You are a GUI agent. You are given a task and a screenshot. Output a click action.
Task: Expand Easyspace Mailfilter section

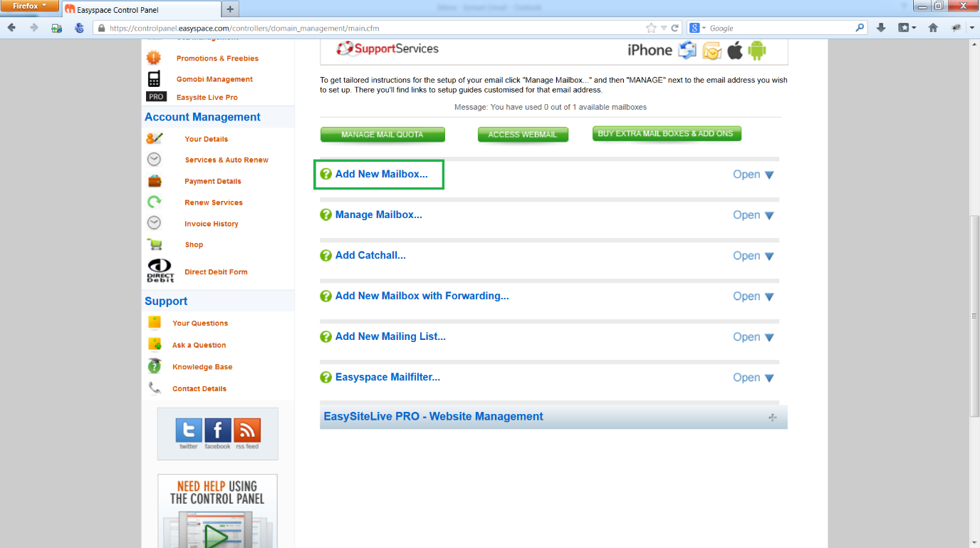click(754, 378)
